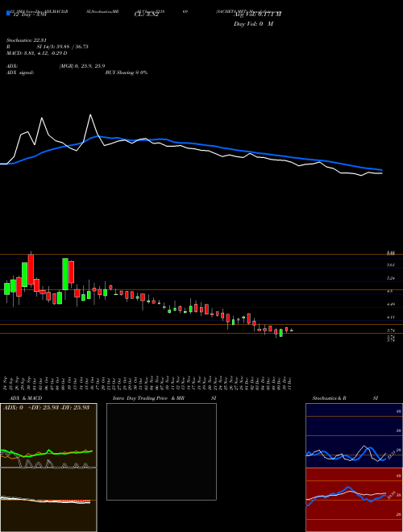Click the tallest green candle near 09 Oct
This screenshot has height=532, width=403.
click(65, 274)
